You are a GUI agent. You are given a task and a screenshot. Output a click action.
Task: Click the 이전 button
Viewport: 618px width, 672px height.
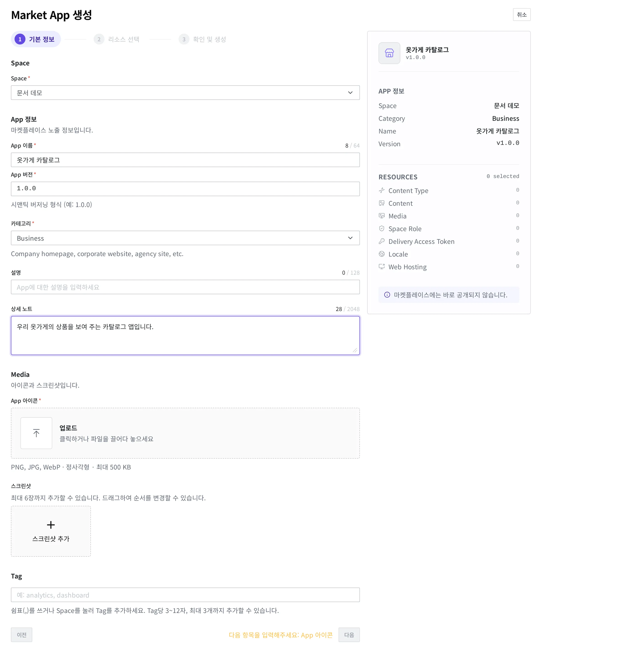pos(21,635)
